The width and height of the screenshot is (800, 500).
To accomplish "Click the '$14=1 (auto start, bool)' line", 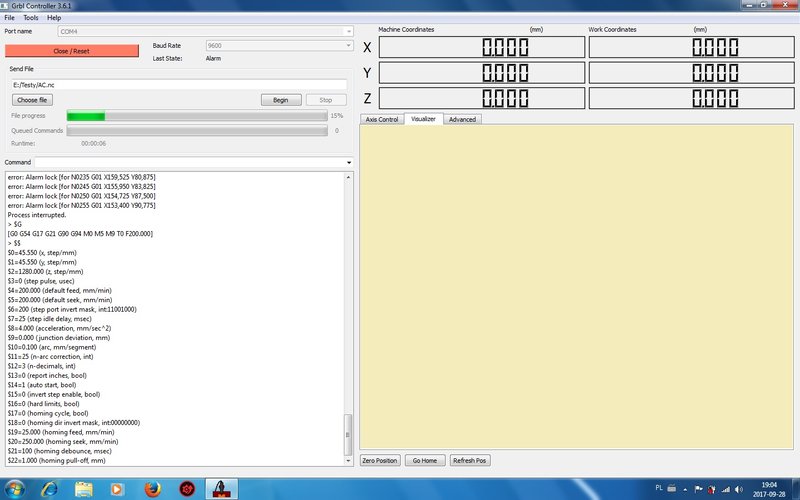I will click(42, 385).
